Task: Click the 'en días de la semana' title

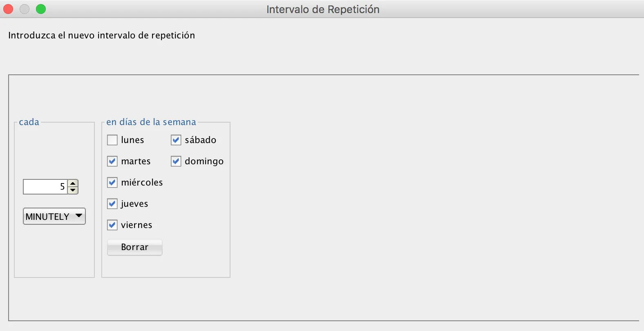Action: [x=151, y=122]
